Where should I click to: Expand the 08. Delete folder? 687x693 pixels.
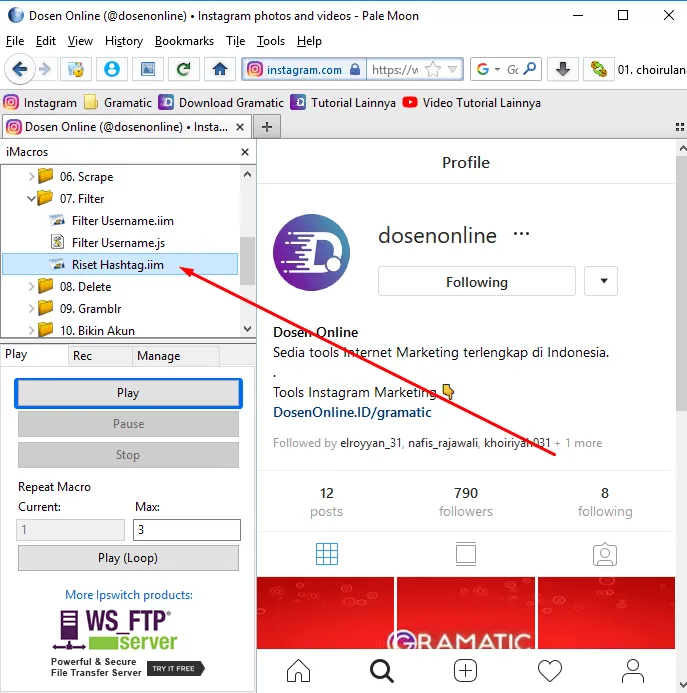point(31,287)
